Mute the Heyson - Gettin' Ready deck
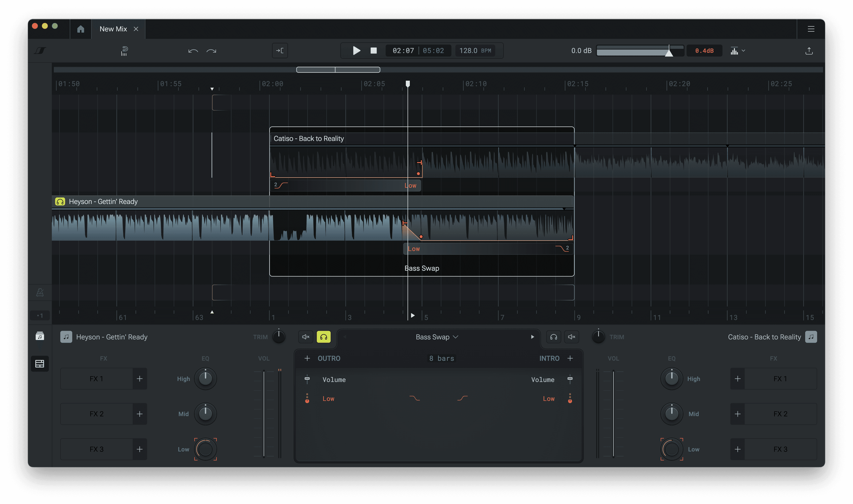The width and height of the screenshot is (853, 504). coord(305,337)
